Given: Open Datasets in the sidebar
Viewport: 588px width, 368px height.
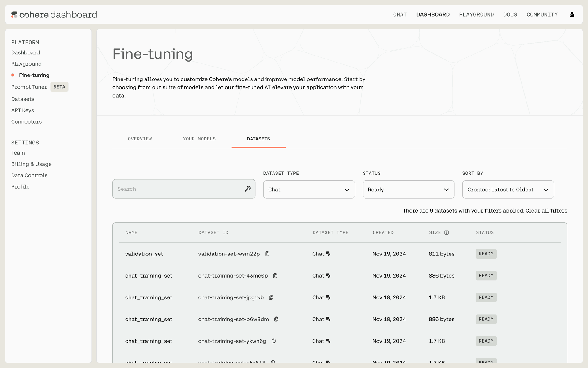Looking at the screenshot, I should 23,99.
